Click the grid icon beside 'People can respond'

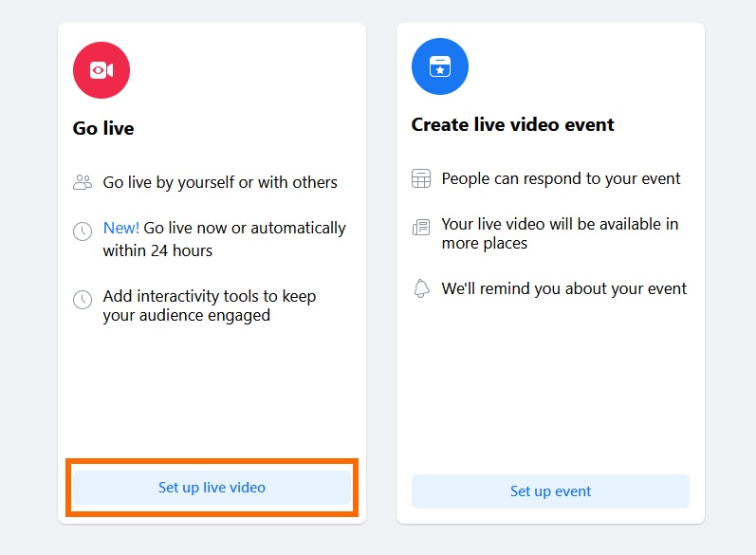pos(421,178)
